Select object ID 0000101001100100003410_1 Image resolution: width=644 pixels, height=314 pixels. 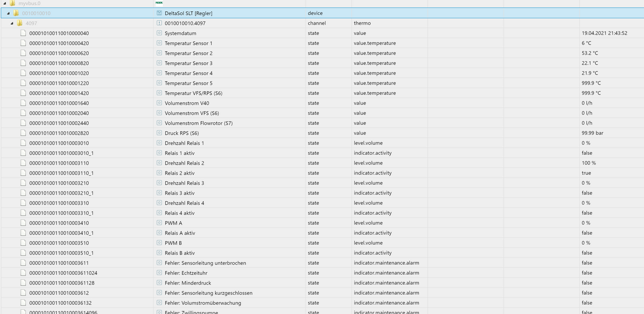[61, 233]
